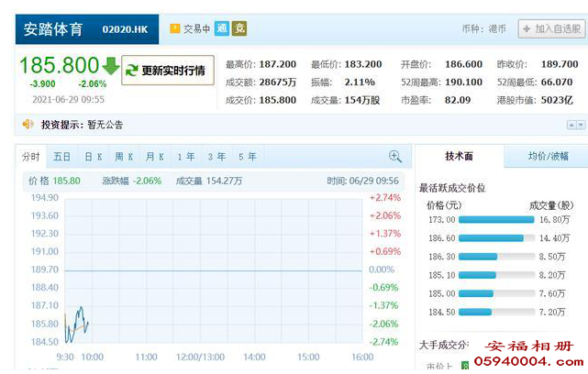The width and height of the screenshot is (588, 374).
Task: Open the 均价/波幅 panel tab
Action: (x=548, y=156)
